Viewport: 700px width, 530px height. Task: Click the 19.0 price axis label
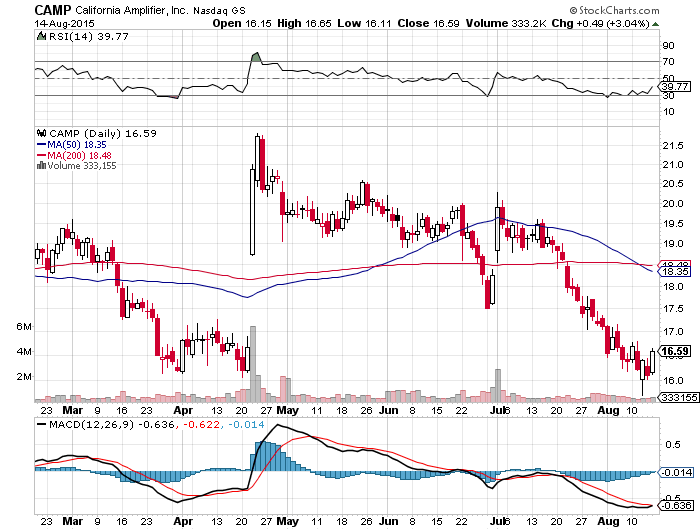[673, 244]
